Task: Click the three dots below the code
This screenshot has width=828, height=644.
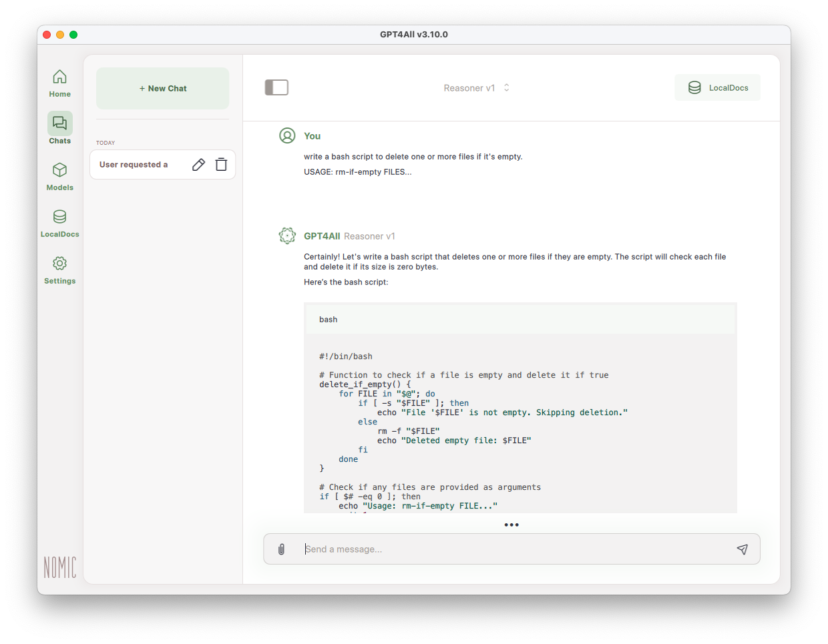Action: [x=511, y=525]
